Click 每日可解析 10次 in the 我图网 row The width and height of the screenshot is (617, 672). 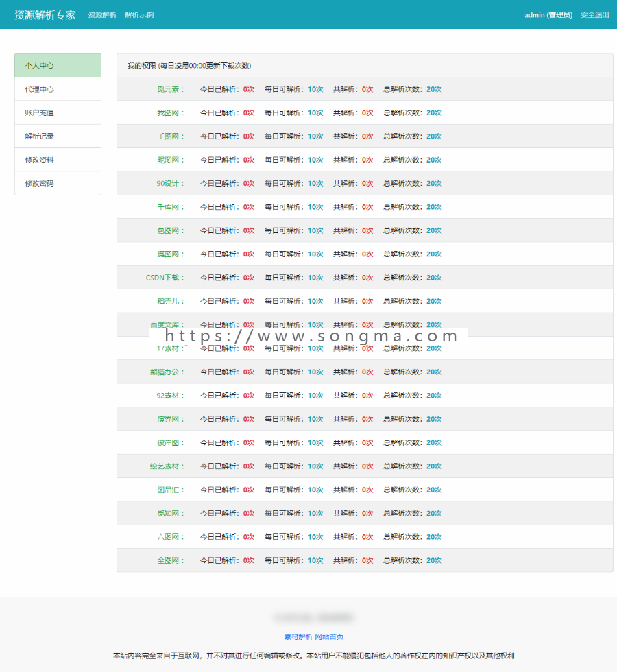[294, 112]
